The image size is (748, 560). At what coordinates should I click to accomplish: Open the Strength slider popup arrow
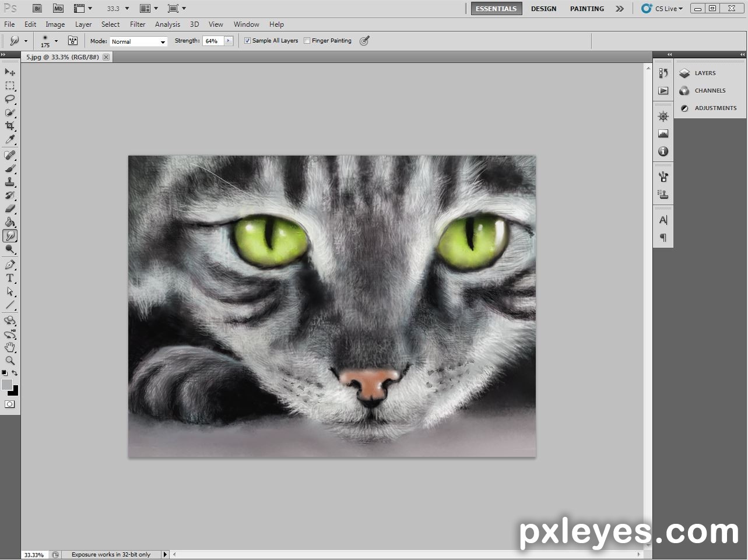tap(229, 41)
